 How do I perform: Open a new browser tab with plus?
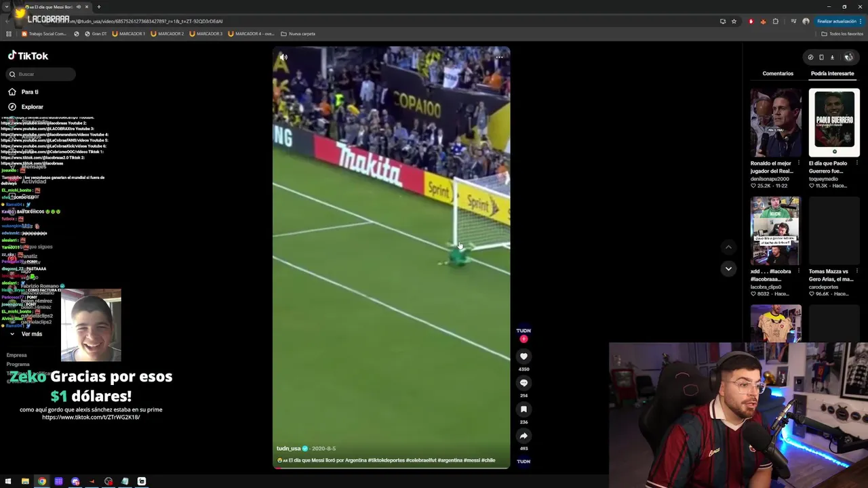(x=98, y=7)
